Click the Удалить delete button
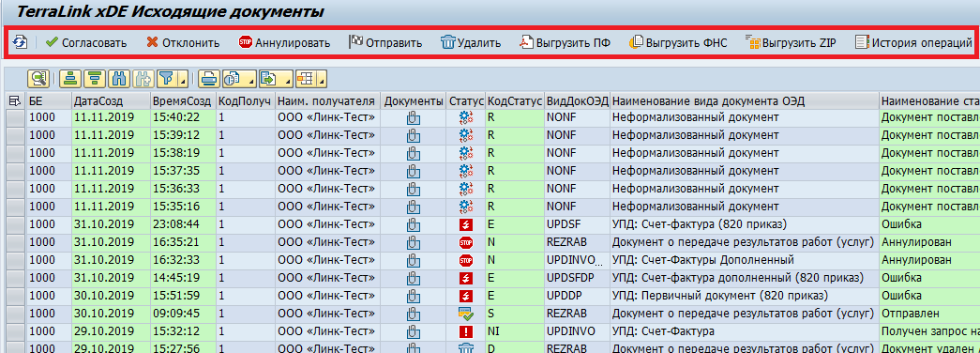The image size is (980, 353). tap(471, 42)
